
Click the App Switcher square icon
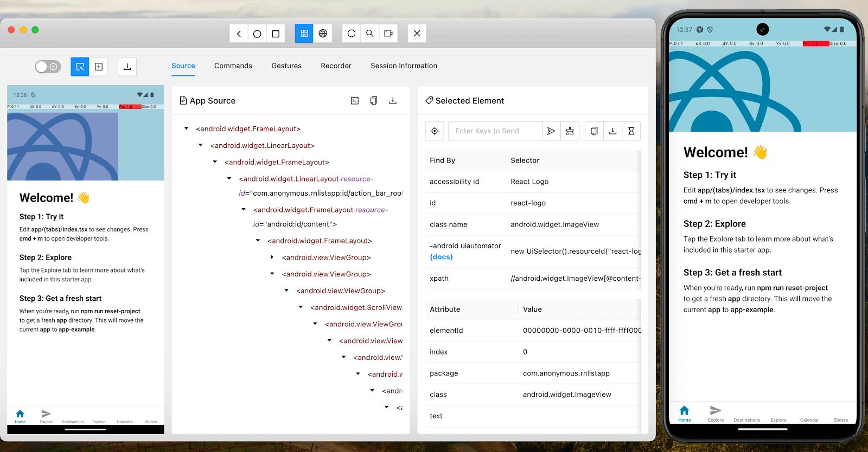[276, 34]
